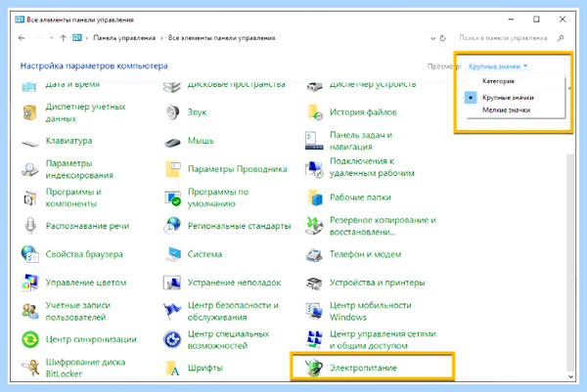
Task: Click the Devices and printers icon
Action: click(x=314, y=283)
